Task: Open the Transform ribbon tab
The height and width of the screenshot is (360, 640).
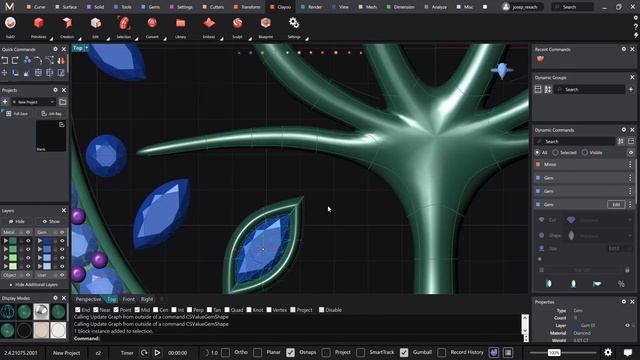Action: [247, 7]
